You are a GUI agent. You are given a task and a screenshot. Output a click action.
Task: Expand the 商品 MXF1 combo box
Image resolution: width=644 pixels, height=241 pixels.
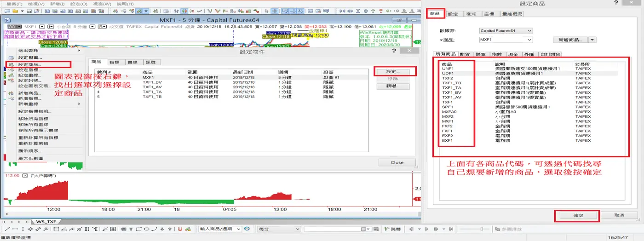[x=506, y=40]
